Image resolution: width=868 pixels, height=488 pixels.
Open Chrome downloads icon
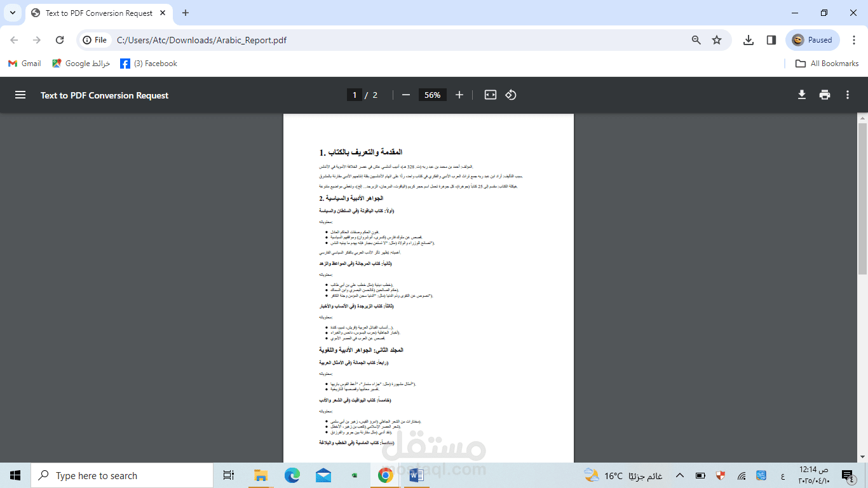749,40
